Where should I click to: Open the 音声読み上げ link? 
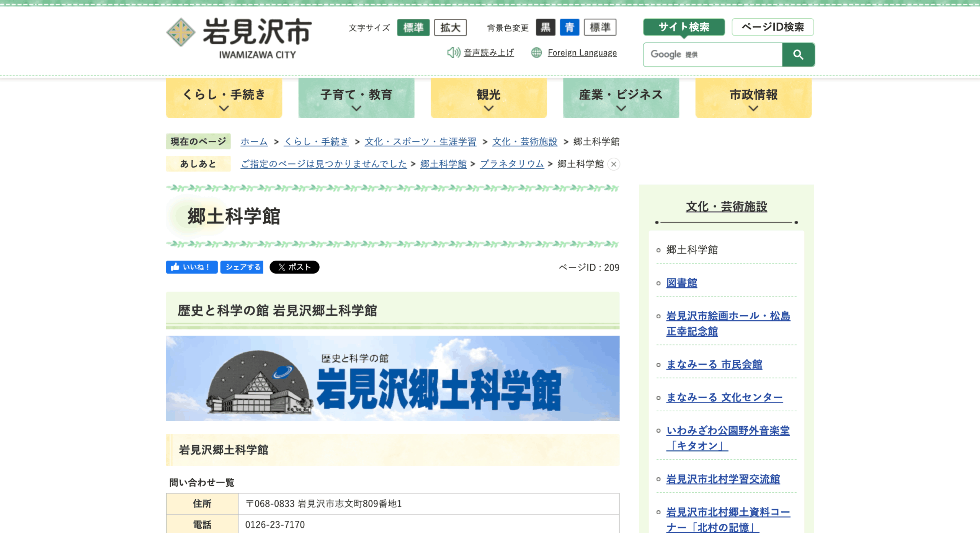click(x=489, y=53)
